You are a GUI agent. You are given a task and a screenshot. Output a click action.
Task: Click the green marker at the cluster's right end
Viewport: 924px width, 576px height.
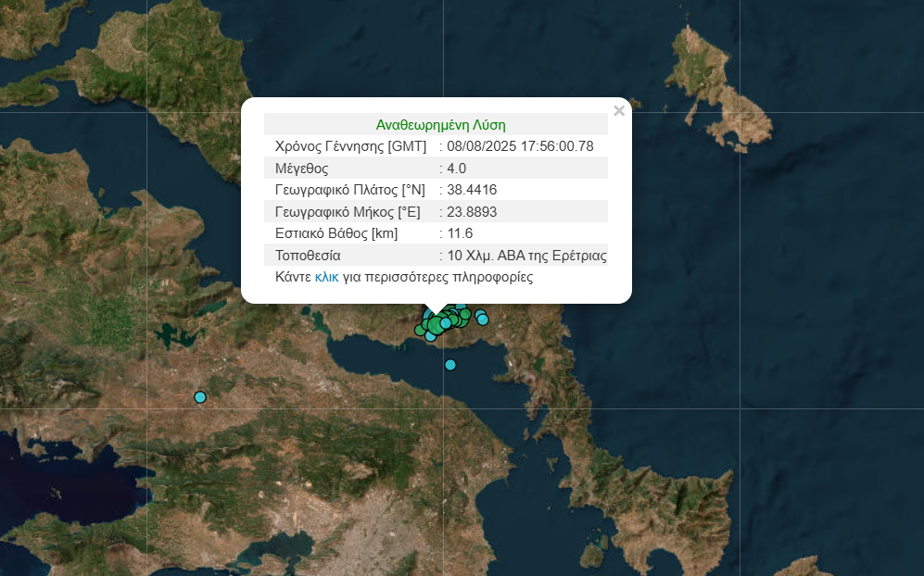(x=464, y=316)
